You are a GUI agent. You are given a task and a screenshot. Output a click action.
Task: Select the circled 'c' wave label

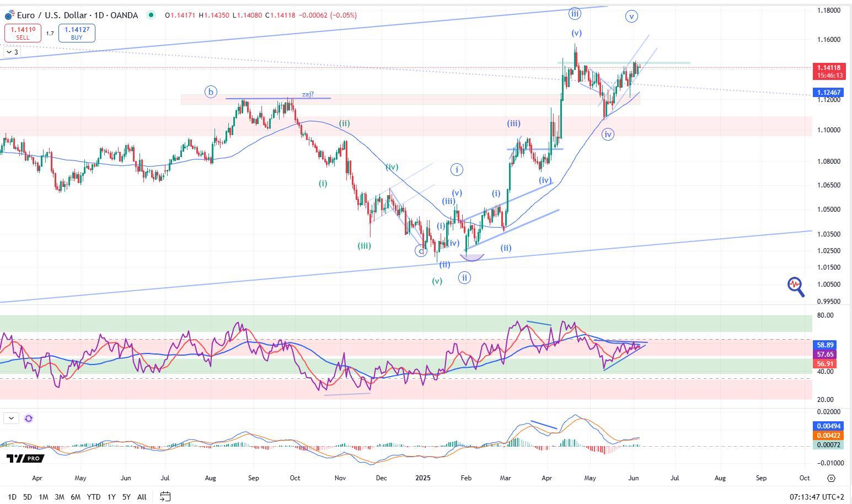click(421, 251)
